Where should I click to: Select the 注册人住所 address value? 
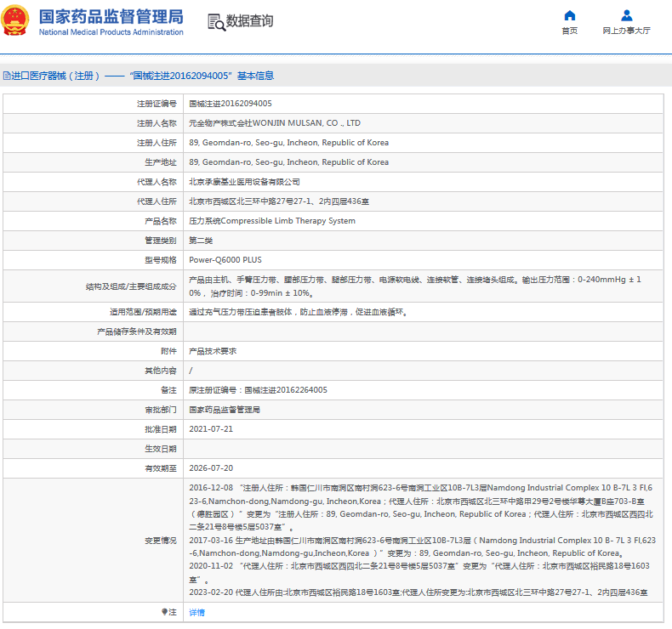point(289,143)
